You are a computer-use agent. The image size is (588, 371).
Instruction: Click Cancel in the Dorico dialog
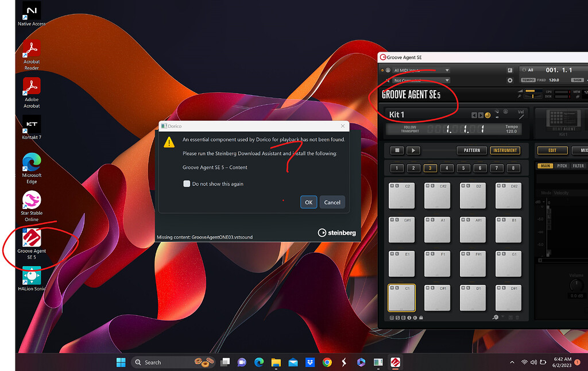pos(332,202)
